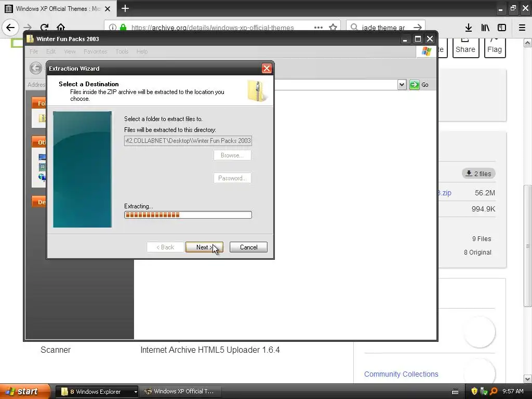
Task: Open the .zip download link
Action: click(x=445, y=193)
